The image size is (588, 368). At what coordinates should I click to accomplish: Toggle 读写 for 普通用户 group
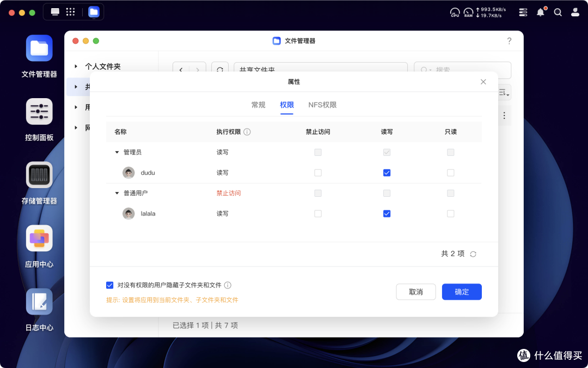[x=387, y=194]
